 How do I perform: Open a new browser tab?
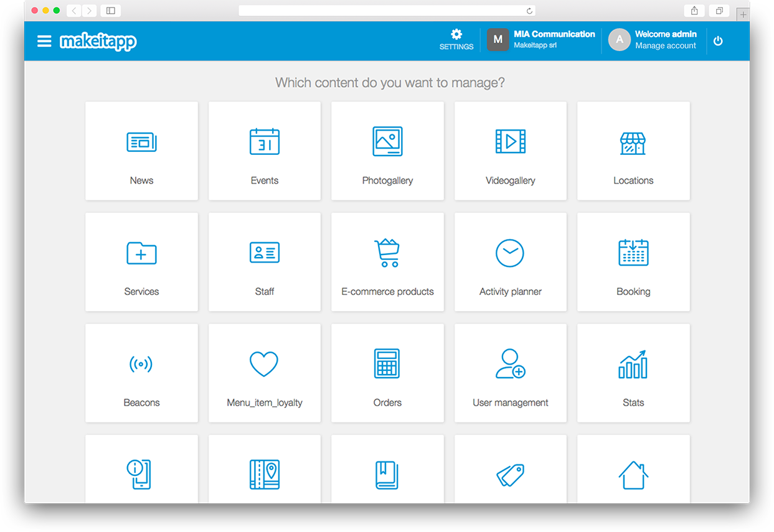[x=743, y=14]
